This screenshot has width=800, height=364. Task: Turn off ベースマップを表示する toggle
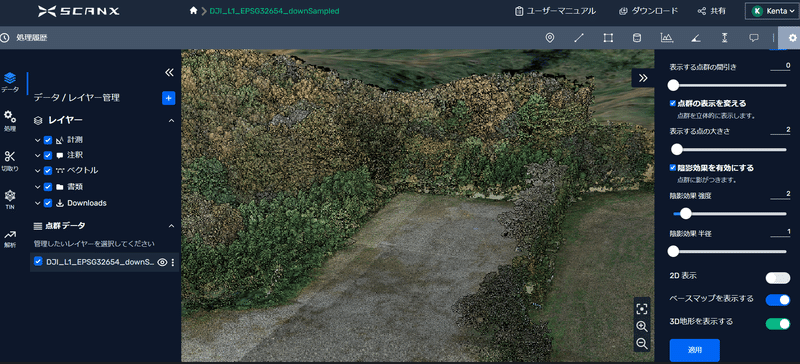(778, 300)
